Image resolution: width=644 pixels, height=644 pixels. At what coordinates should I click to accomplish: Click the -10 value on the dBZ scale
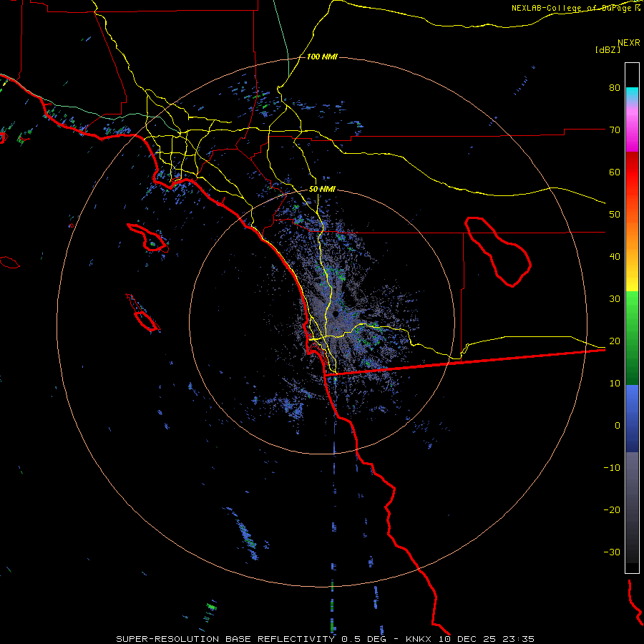click(612, 468)
